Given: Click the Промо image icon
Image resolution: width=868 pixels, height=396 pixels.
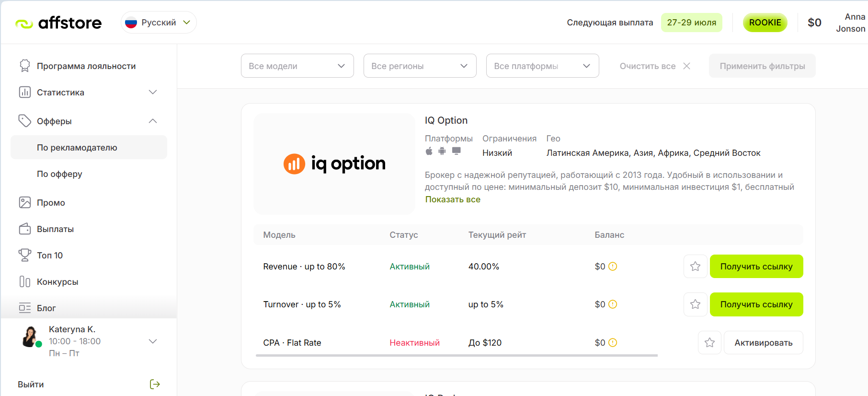Looking at the screenshot, I should click(x=25, y=202).
